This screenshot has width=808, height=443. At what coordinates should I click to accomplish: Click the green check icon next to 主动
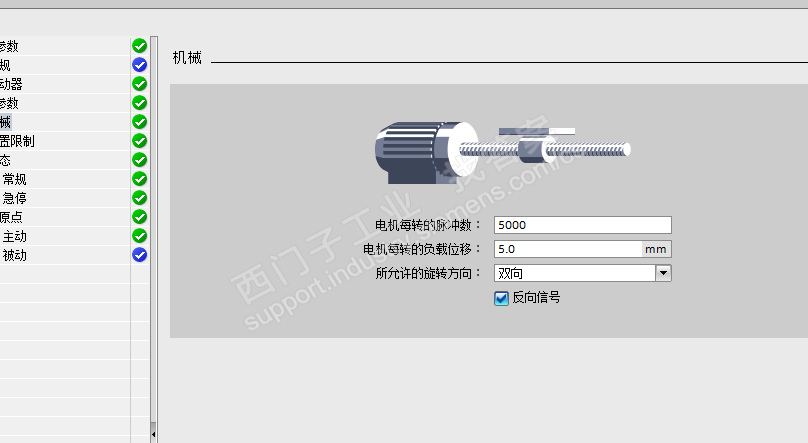click(139, 236)
